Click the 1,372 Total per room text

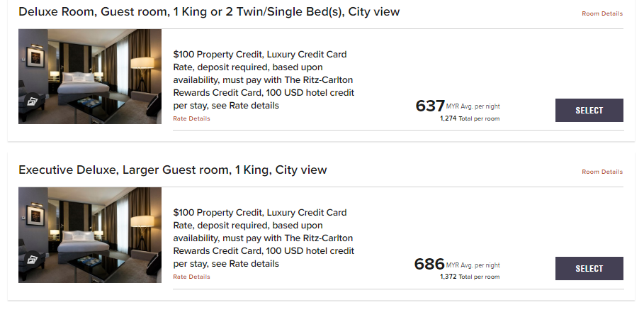[469, 277]
